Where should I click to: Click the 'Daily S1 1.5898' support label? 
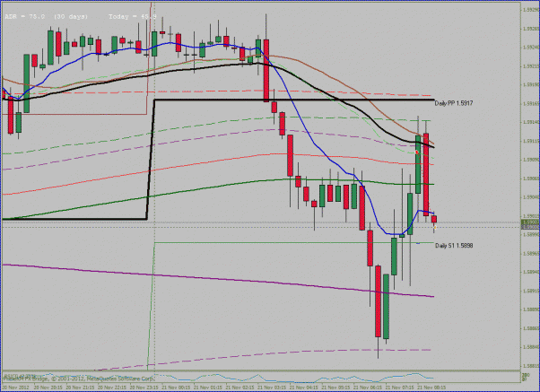(454, 246)
